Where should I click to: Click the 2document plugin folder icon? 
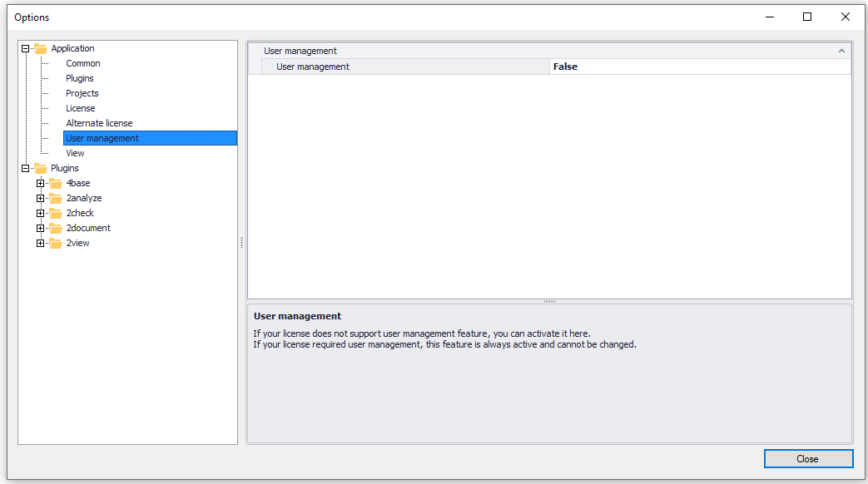tap(56, 228)
